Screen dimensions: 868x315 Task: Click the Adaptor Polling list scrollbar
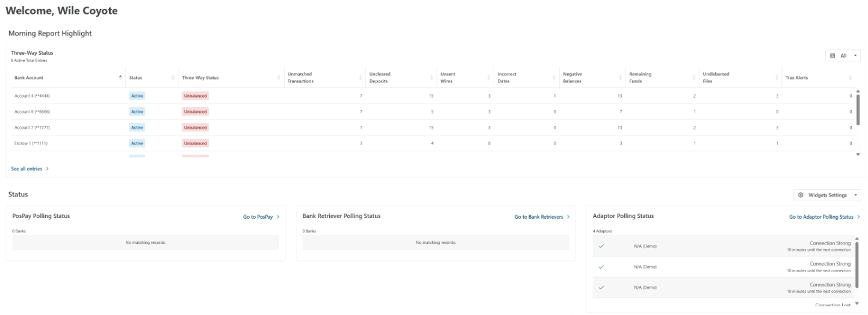point(857,265)
